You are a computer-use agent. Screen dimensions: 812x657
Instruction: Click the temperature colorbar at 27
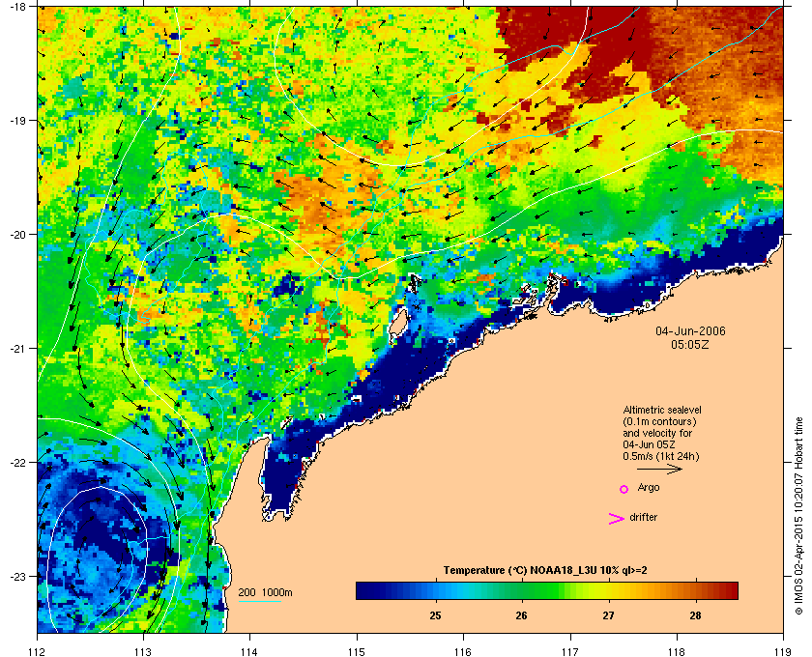(x=608, y=590)
